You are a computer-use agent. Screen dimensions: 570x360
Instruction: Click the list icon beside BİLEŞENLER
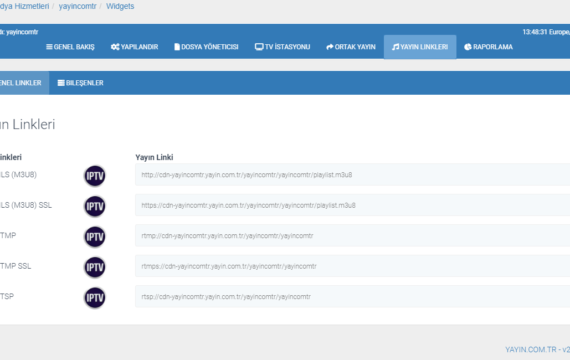(x=61, y=83)
